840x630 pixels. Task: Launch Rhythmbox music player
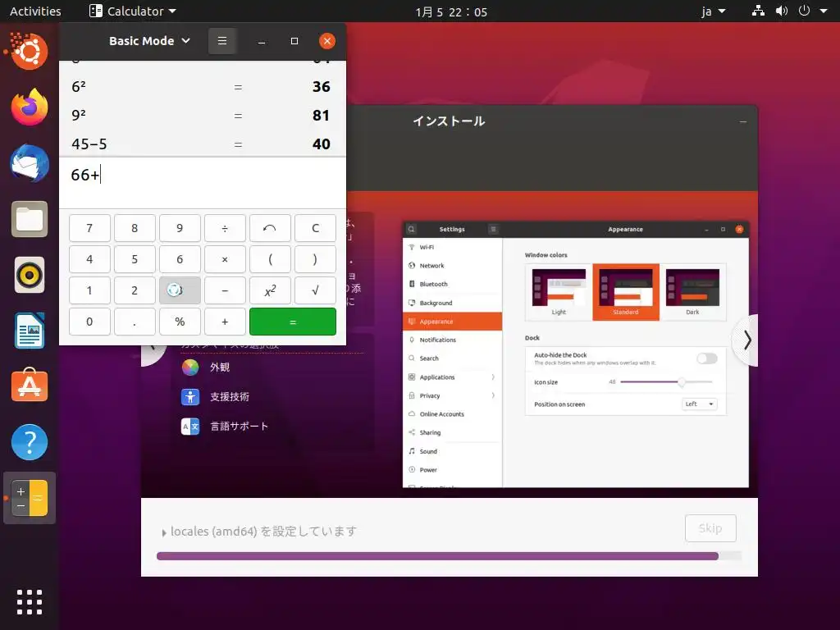click(30, 276)
